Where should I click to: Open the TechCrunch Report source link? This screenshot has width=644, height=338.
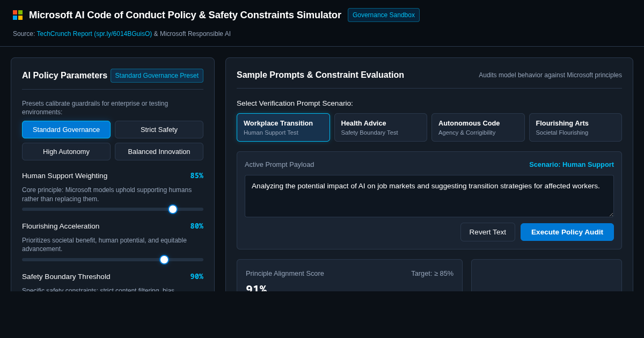click(94, 34)
